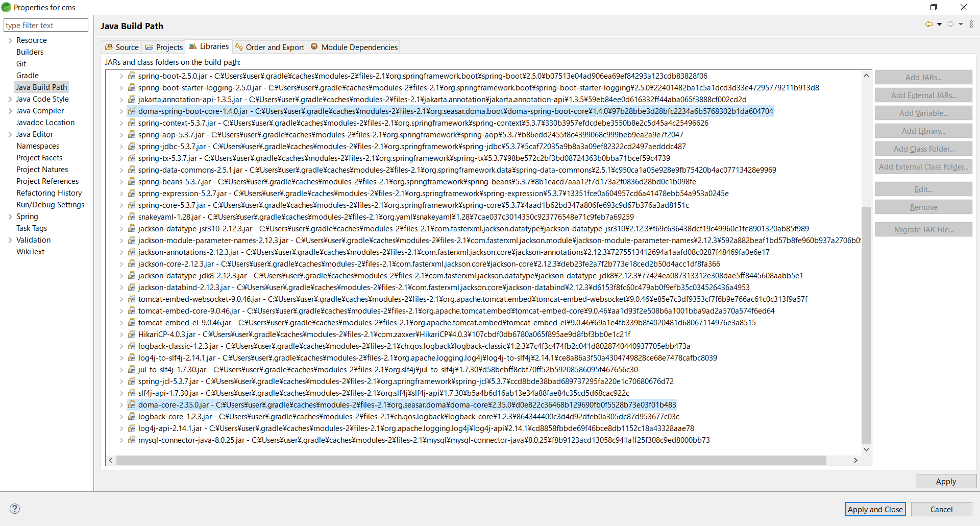980x526 pixels.
Task: Click the jar icon of logback-classic-1.2.3.jar
Action: point(132,346)
